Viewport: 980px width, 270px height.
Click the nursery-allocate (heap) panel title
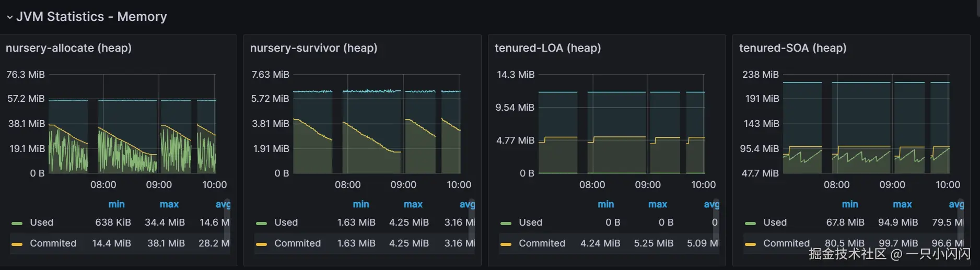tap(68, 48)
